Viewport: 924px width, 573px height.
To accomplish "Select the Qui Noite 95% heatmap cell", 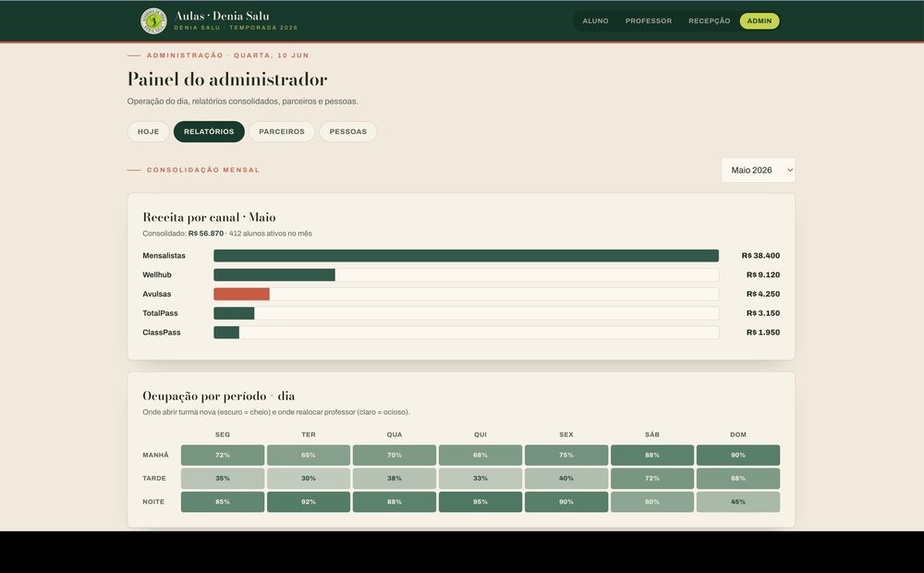I will coord(480,502).
